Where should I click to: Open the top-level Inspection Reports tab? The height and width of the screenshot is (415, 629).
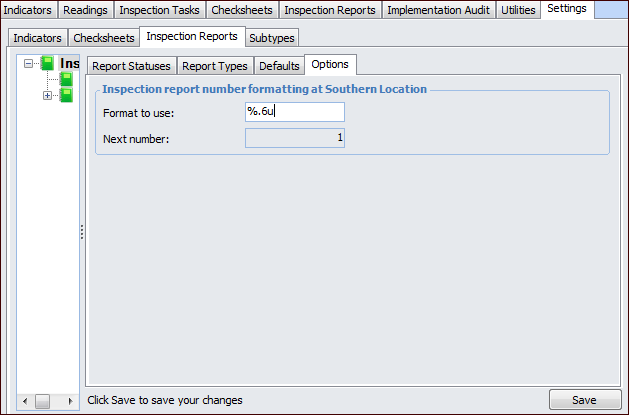[330, 10]
